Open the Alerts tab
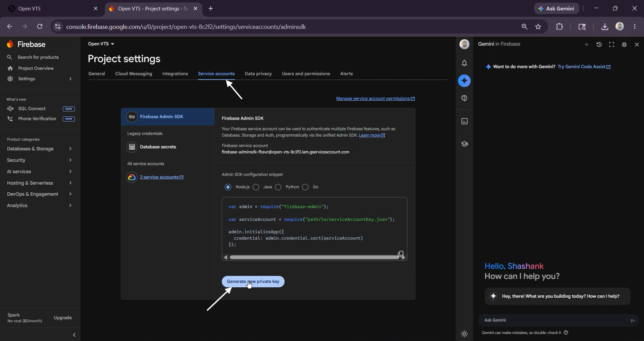Image resolution: width=644 pixels, height=341 pixels. coord(347,74)
